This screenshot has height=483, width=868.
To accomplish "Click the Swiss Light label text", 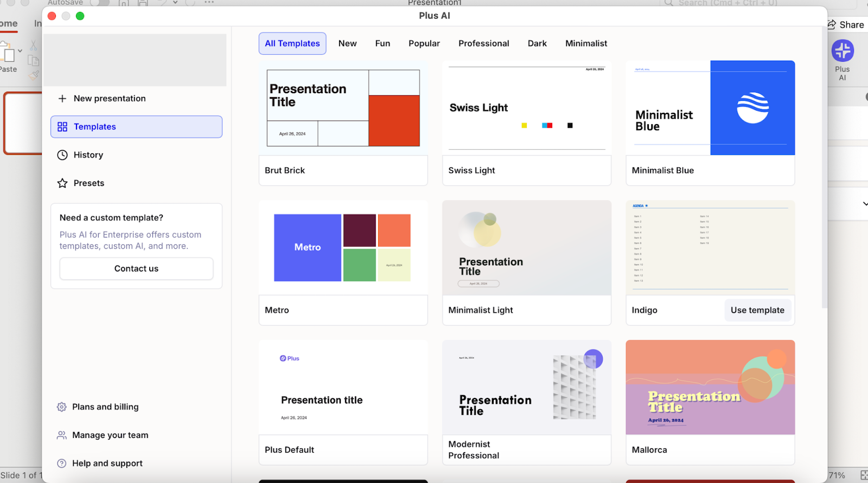I will tap(471, 170).
